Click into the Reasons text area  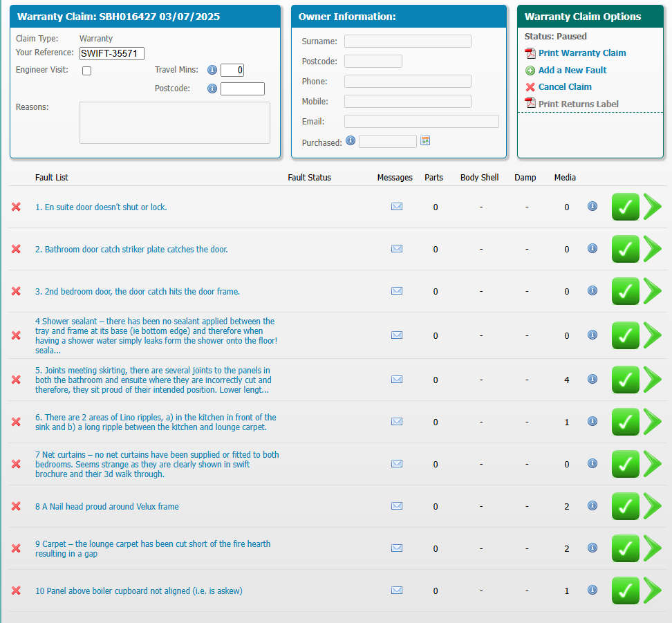coord(174,122)
